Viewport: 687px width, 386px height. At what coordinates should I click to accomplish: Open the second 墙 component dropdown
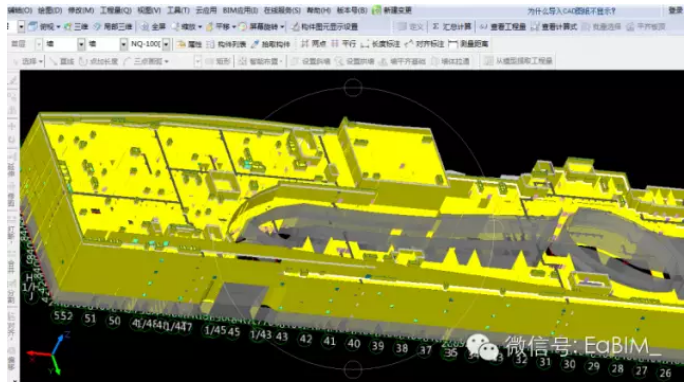click(x=124, y=44)
